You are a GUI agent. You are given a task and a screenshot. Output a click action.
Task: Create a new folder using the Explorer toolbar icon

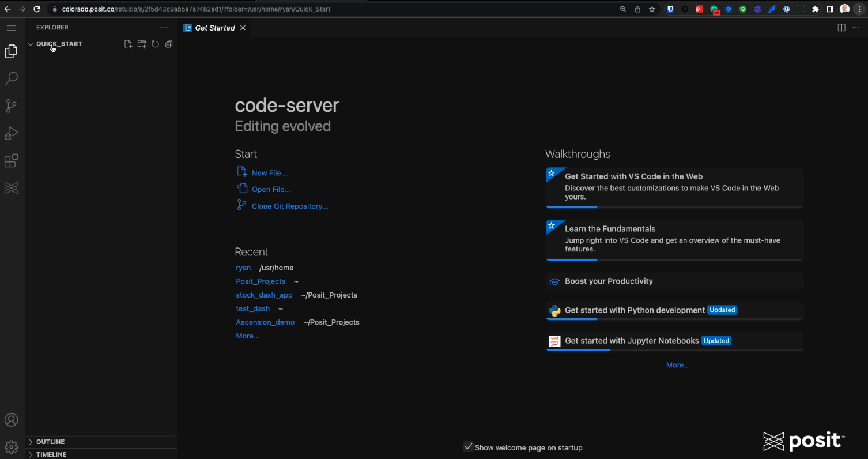coord(142,44)
